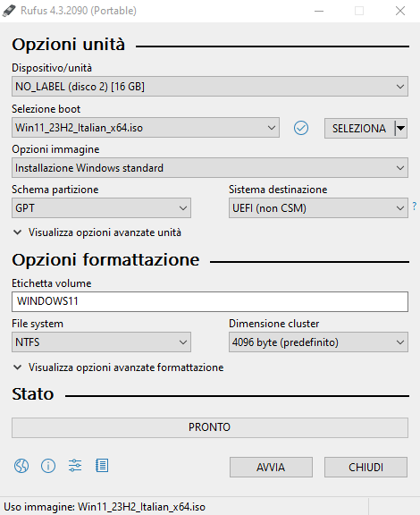This screenshot has width=420, height=515.
Task: Expand Visualizza opzioni avanzate formattazione
Action: [118, 367]
